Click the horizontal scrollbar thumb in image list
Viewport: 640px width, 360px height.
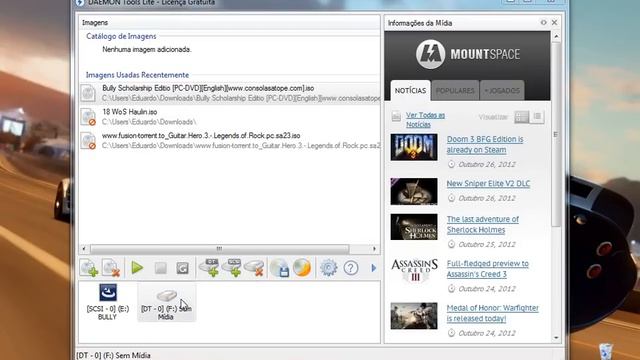(220, 249)
